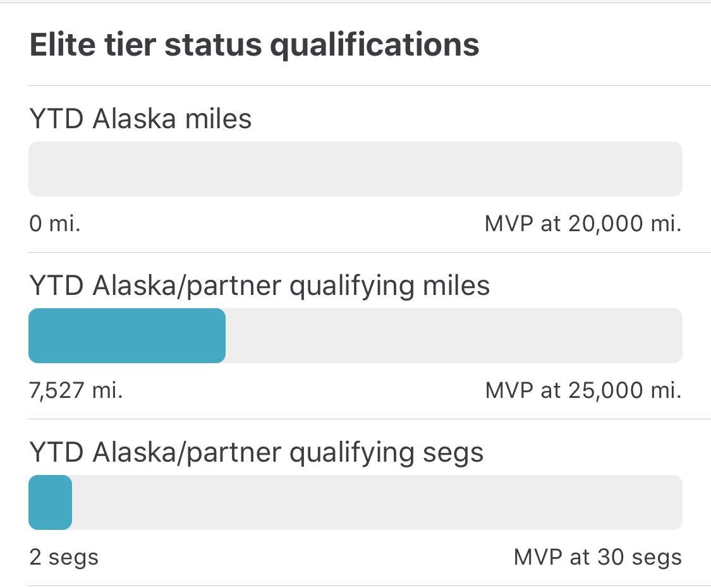Click the blue filled qualifying miles bar

tap(127, 335)
